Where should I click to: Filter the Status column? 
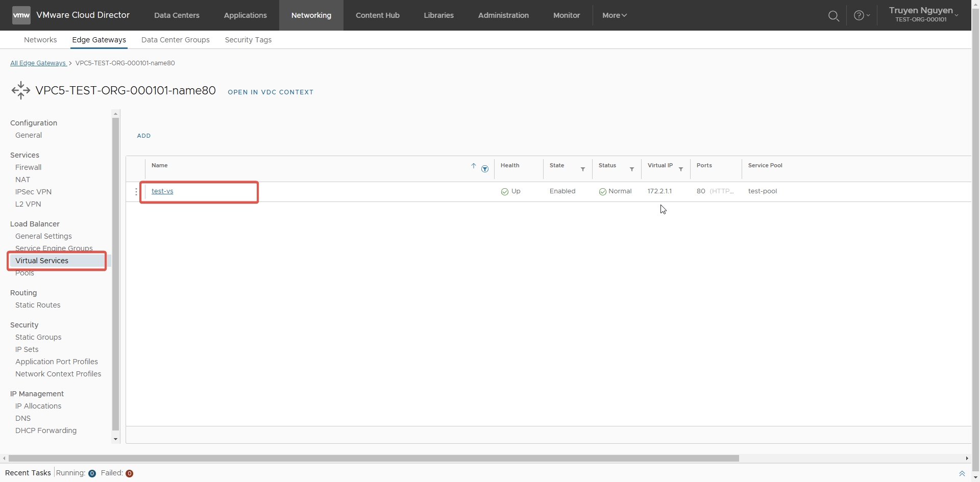631,169
